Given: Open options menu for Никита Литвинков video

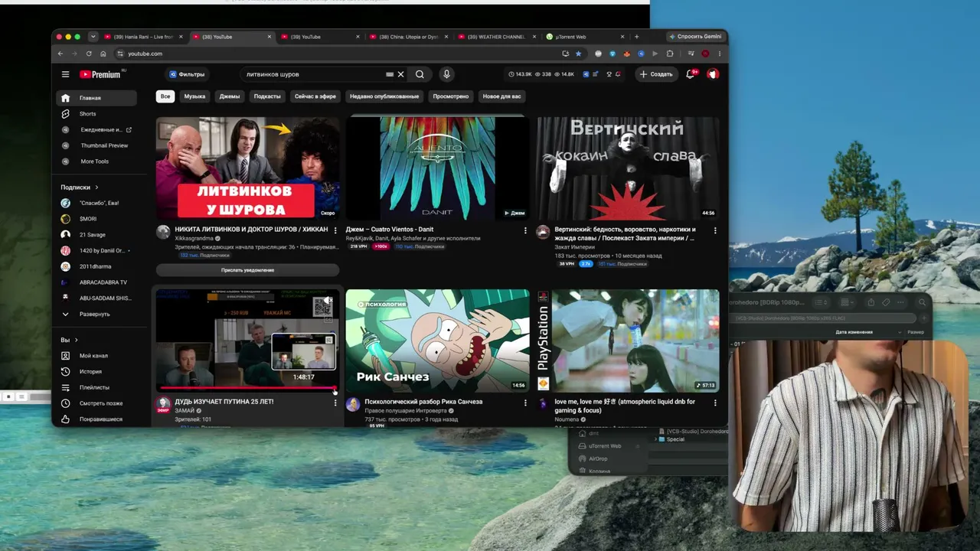Looking at the screenshot, I should coord(335,230).
